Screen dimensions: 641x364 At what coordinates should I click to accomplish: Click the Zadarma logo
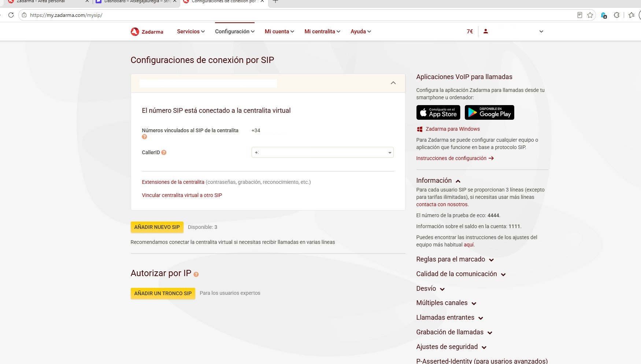pyautogui.click(x=147, y=31)
